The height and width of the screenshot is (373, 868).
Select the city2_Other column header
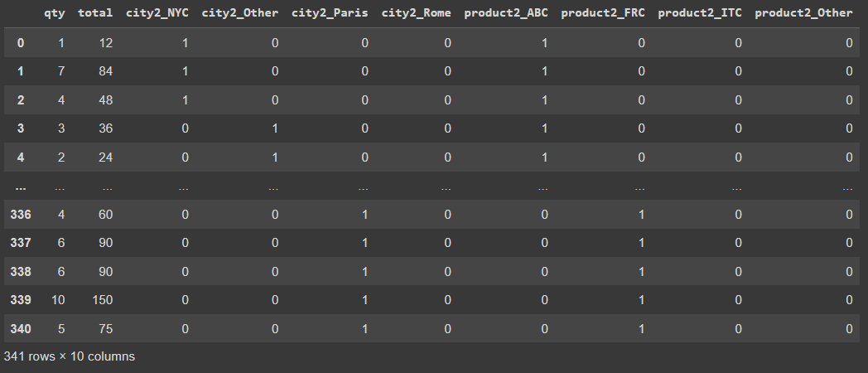pyautogui.click(x=240, y=13)
